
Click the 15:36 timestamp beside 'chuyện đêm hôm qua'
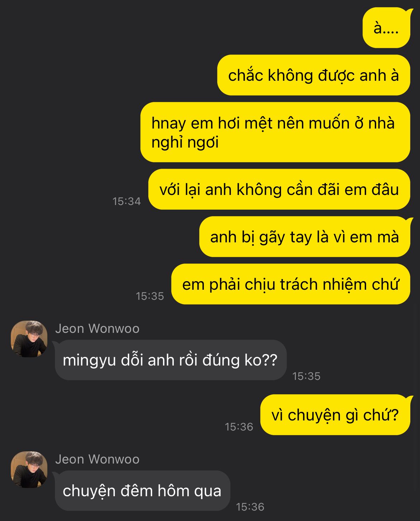[x=250, y=507]
